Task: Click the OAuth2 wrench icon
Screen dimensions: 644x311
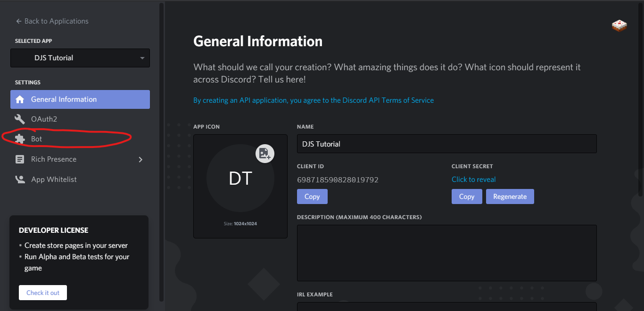Action: [x=20, y=119]
